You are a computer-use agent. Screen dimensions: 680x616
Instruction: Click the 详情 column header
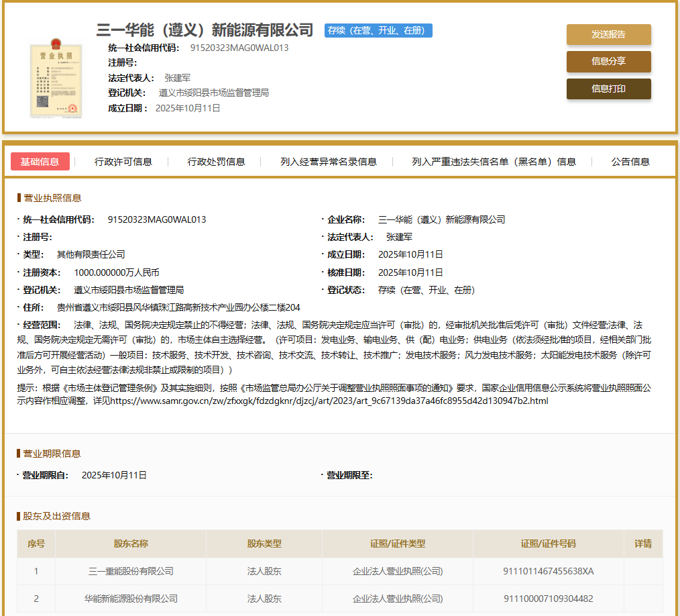642,544
